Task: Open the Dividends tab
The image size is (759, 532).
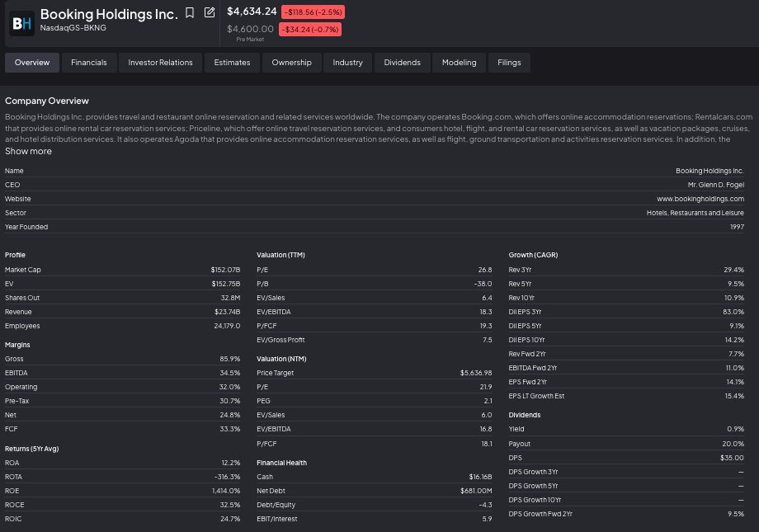Action: (403, 63)
